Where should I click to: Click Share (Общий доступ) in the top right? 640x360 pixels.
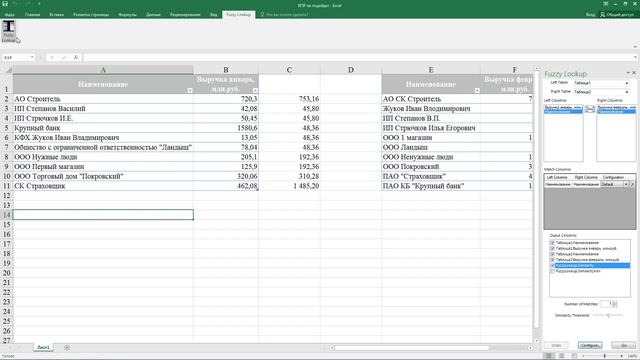coord(617,14)
